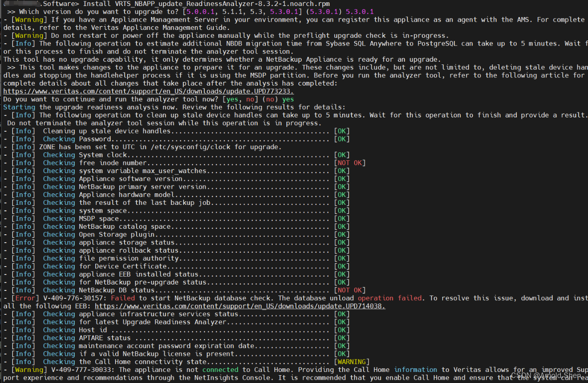Select 'maintenance account password expiration date' text

167,346
